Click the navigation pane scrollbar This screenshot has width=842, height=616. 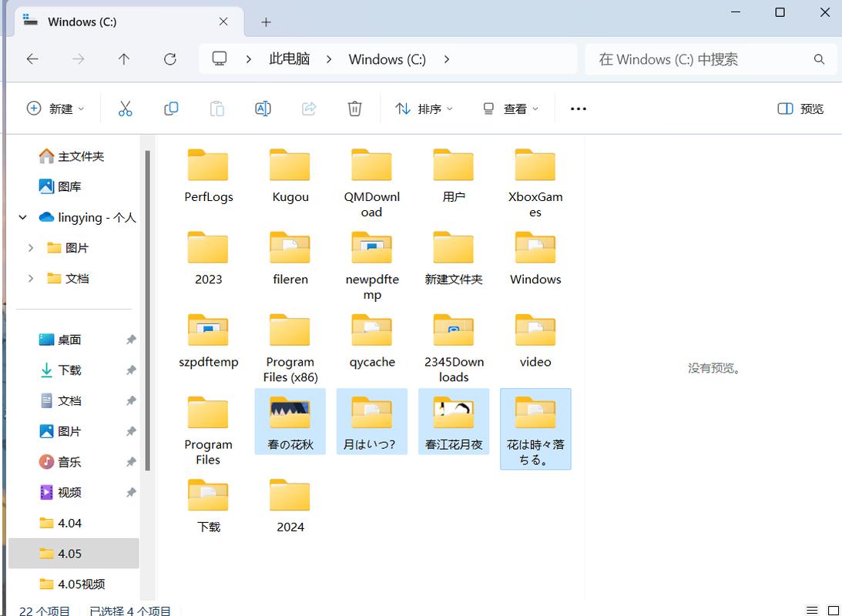click(147, 311)
